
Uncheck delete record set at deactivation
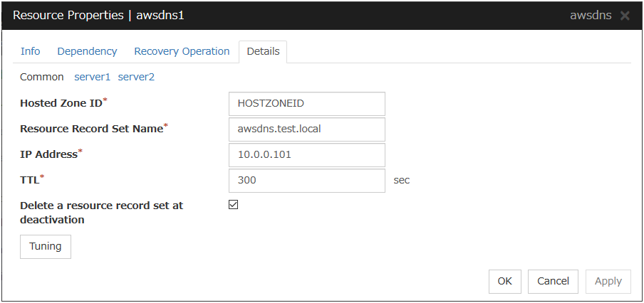click(x=234, y=205)
